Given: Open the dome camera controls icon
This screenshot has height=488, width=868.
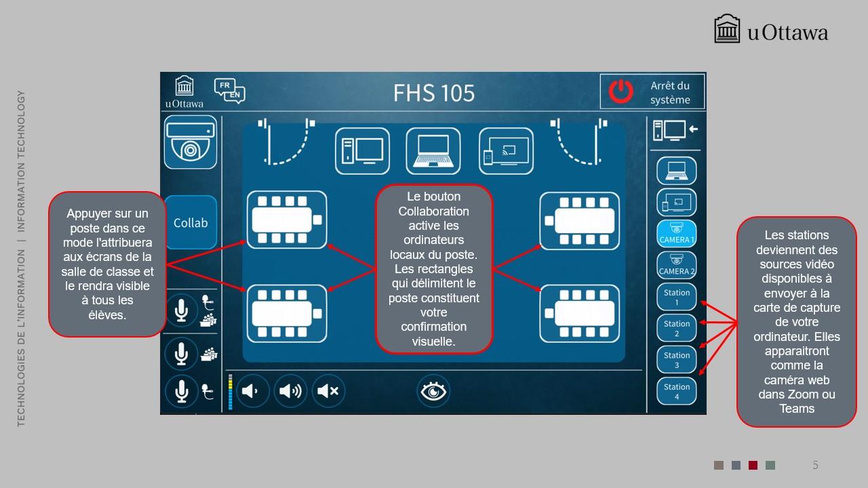Looking at the screenshot, I should [x=191, y=142].
